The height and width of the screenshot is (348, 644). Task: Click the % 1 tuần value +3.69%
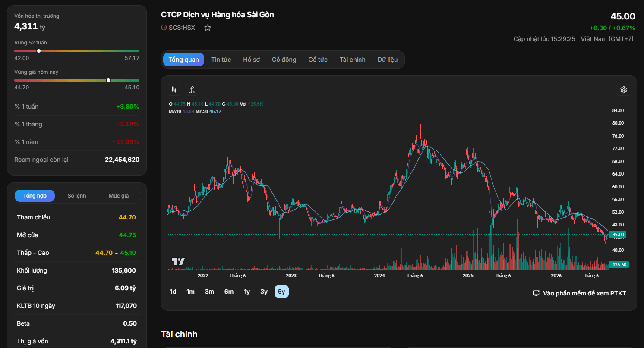128,107
